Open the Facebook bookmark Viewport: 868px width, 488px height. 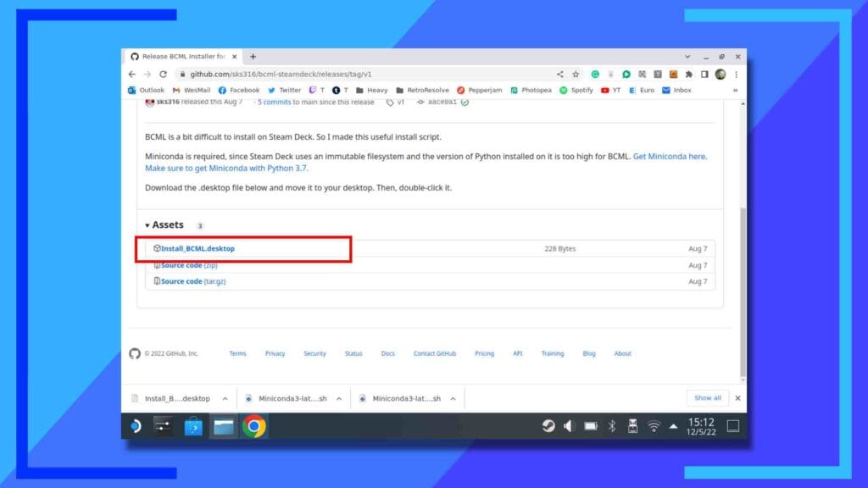[238, 90]
